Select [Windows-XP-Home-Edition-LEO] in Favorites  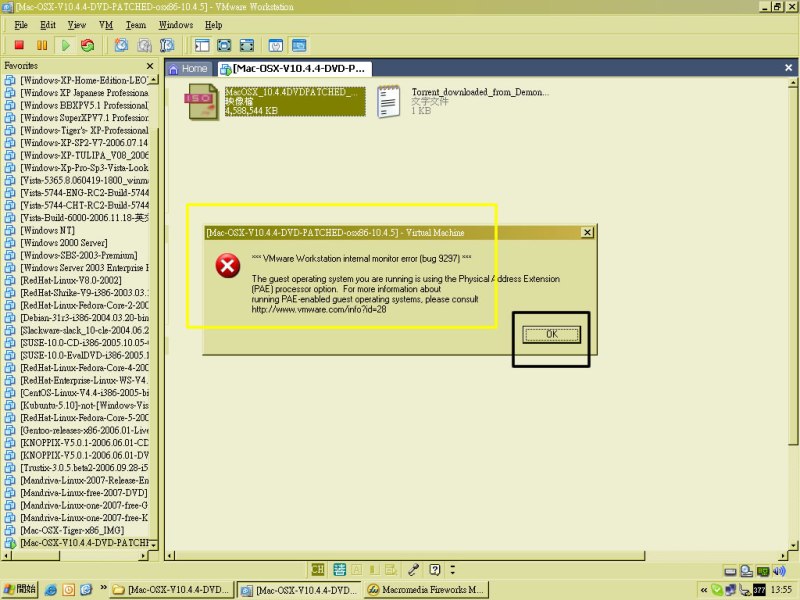point(76,80)
